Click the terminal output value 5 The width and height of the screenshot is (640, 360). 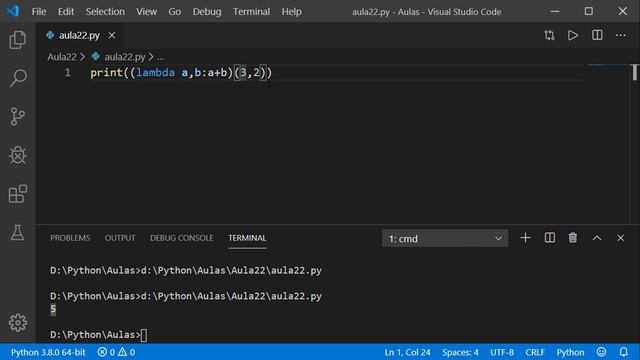(53, 309)
